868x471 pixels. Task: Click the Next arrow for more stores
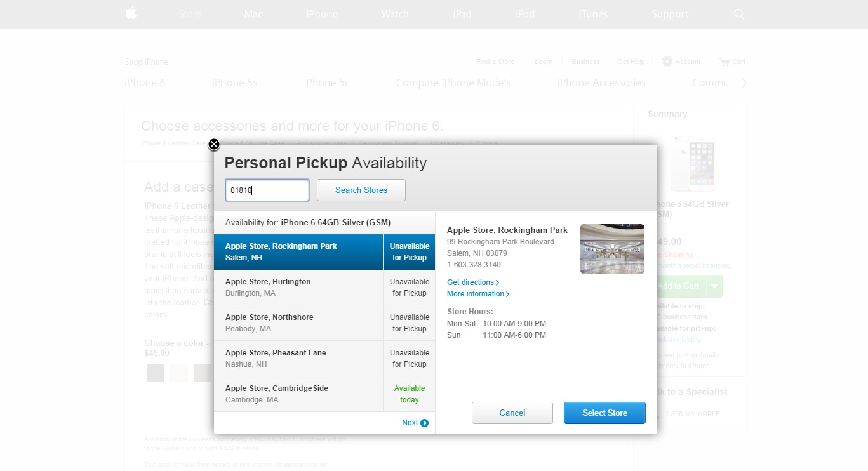click(415, 423)
